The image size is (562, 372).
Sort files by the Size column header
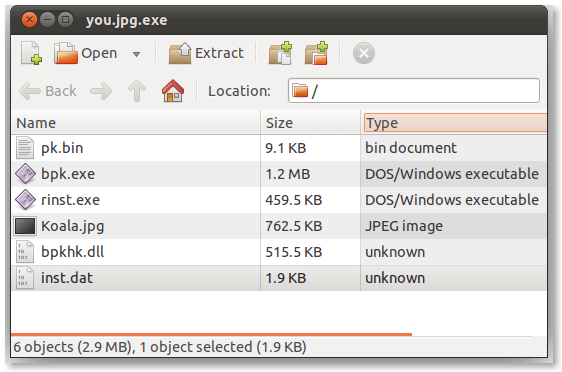310,123
